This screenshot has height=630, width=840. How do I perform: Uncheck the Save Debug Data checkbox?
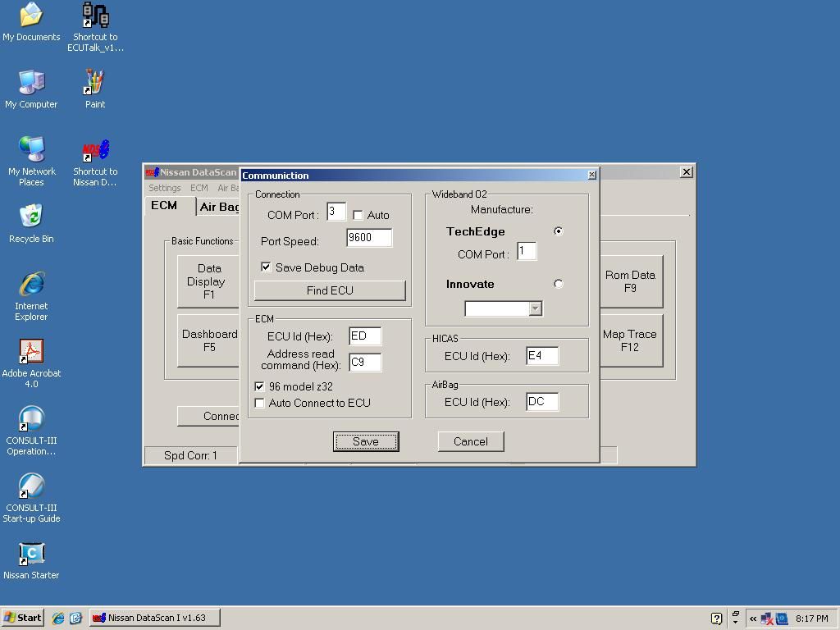(x=266, y=267)
